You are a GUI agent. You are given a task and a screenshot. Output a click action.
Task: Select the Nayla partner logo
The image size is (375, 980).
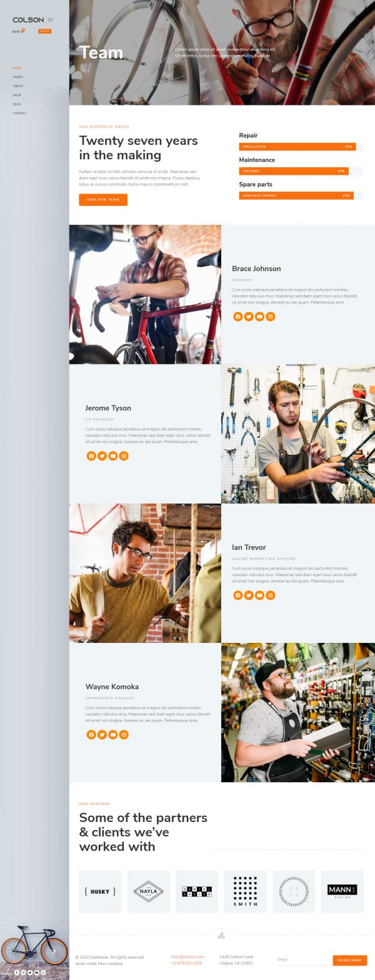click(x=148, y=891)
